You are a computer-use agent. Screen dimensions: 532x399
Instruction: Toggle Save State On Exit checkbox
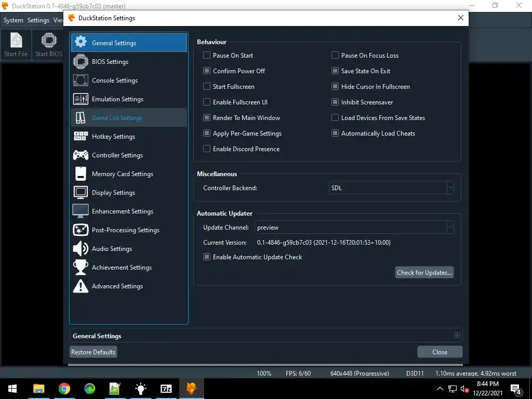[335, 71]
